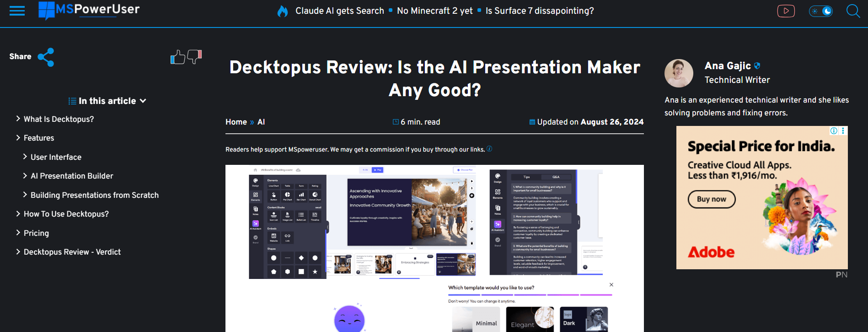Open ad options three-dot menu

click(843, 131)
